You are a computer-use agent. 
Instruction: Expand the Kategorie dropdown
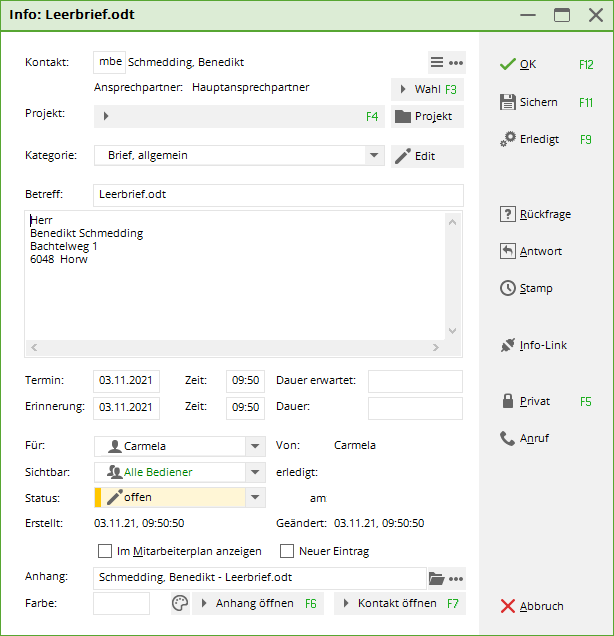point(374,156)
